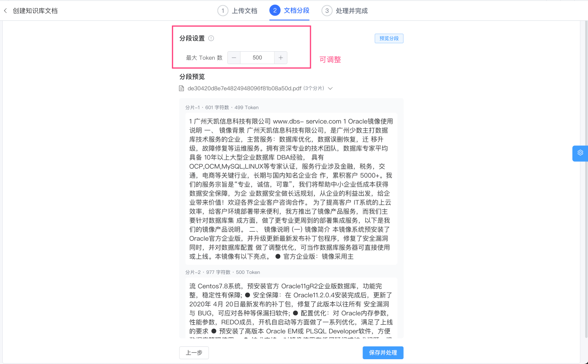This screenshot has height=364, width=588.
Task: Click the back arrow beside 创建知识库文档
Action: pos(6,11)
